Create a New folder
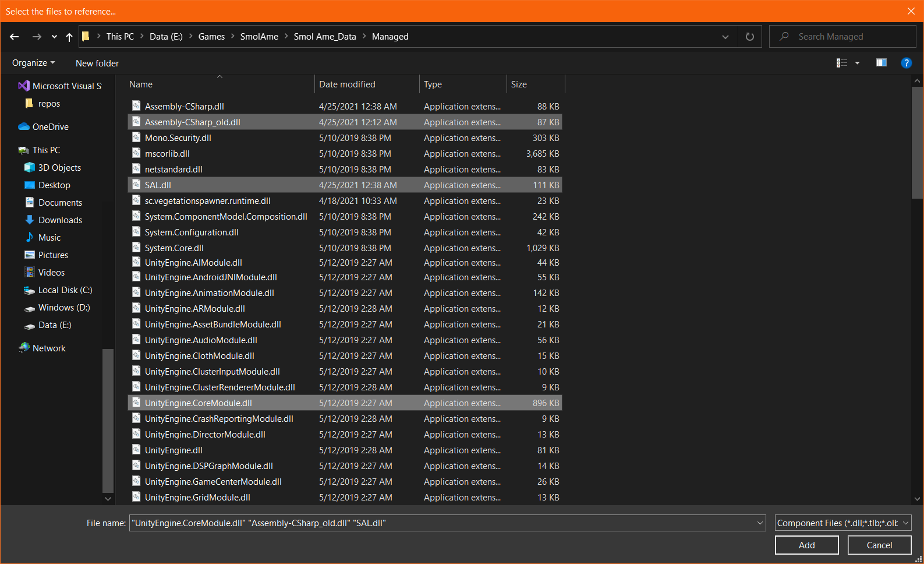Viewport: 924px width, 564px height. [x=97, y=63]
